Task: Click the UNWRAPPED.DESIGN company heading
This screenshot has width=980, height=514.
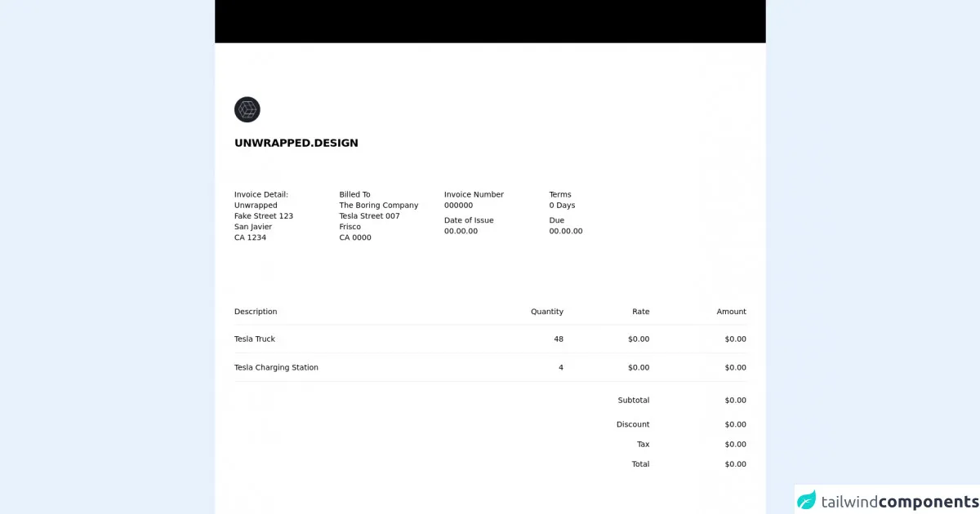Action: (x=296, y=143)
